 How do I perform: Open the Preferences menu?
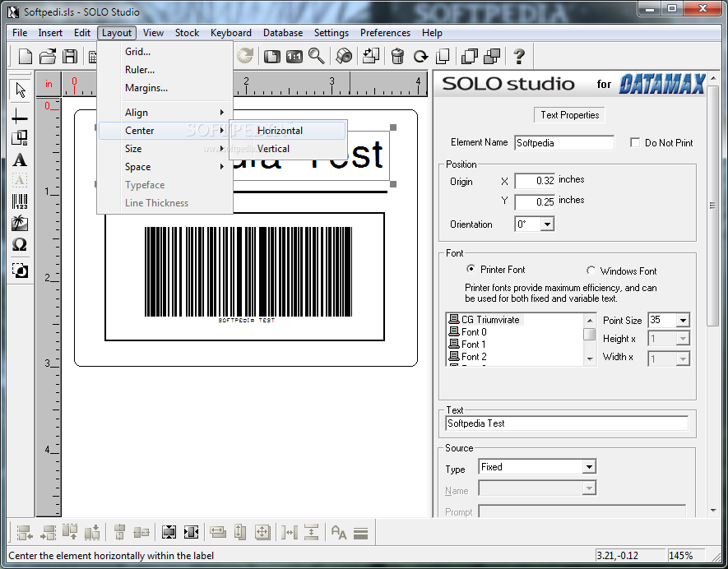pos(385,33)
